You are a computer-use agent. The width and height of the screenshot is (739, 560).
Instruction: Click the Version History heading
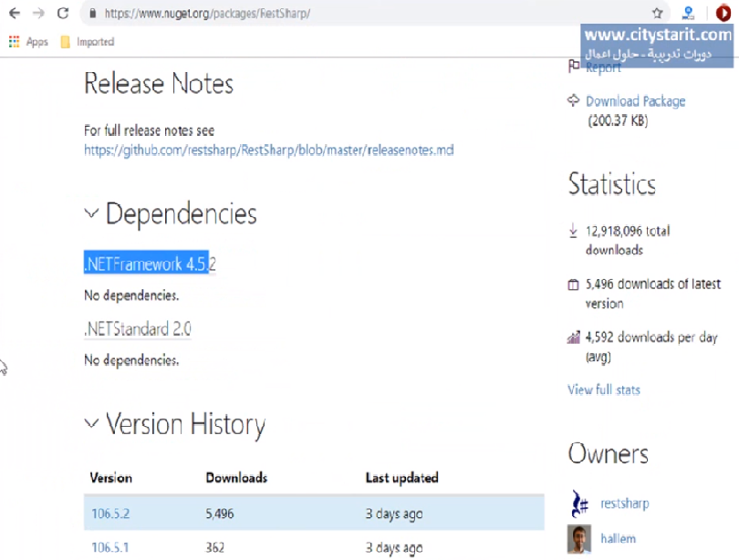coord(185,425)
